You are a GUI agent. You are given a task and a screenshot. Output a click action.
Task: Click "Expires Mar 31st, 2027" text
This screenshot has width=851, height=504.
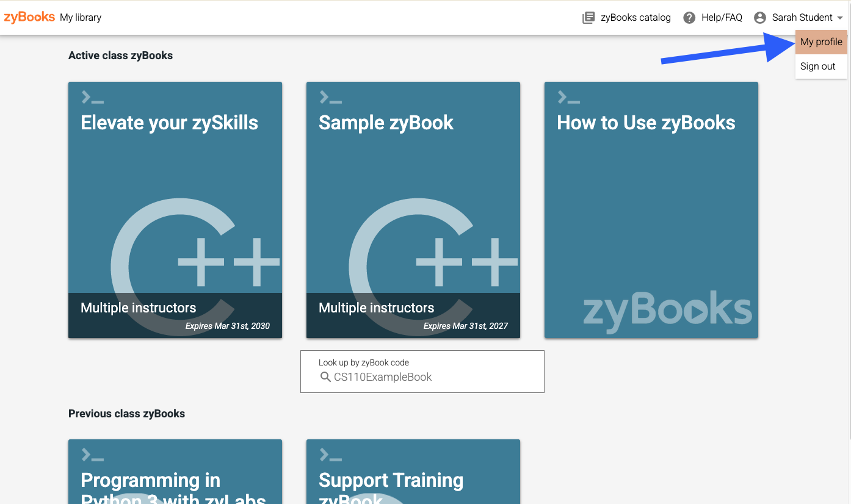(x=466, y=326)
